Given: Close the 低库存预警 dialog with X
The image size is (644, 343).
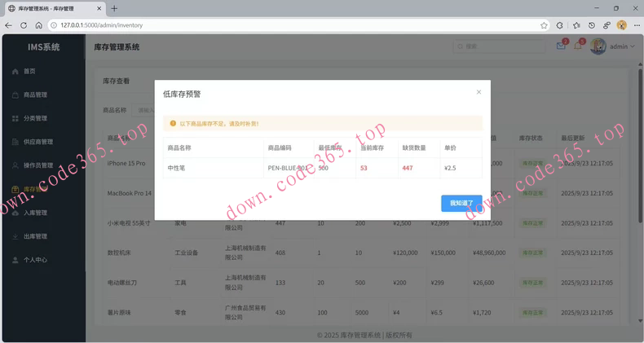Looking at the screenshot, I should pyautogui.click(x=479, y=92).
